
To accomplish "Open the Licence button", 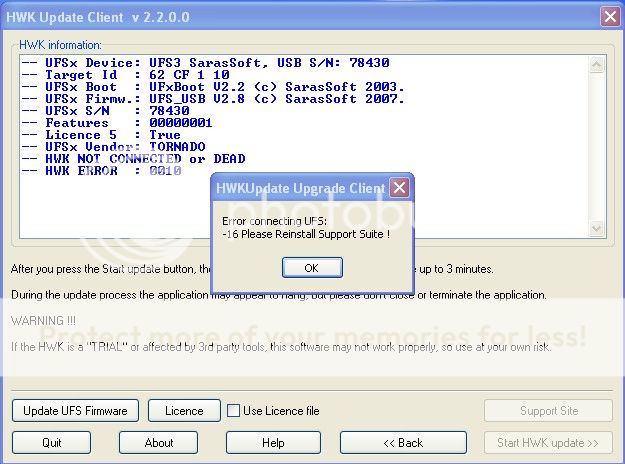I will (x=184, y=411).
